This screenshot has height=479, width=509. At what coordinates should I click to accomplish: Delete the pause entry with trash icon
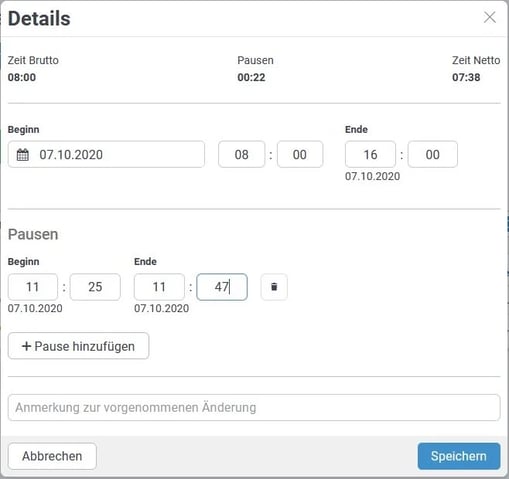(274, 287)
